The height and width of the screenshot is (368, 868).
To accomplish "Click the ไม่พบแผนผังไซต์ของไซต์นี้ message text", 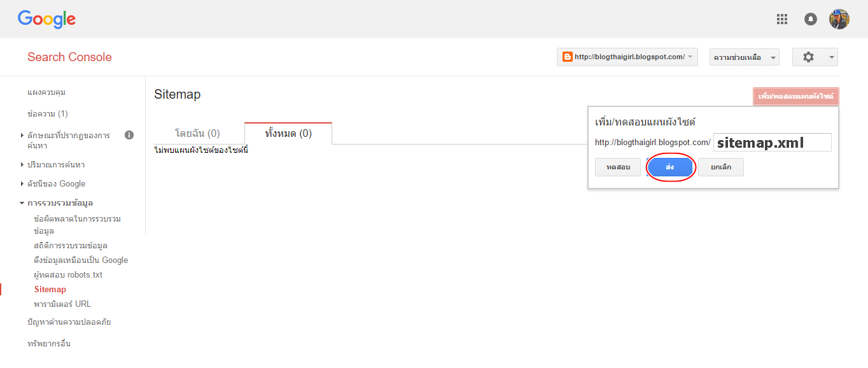I will (201, 150).
